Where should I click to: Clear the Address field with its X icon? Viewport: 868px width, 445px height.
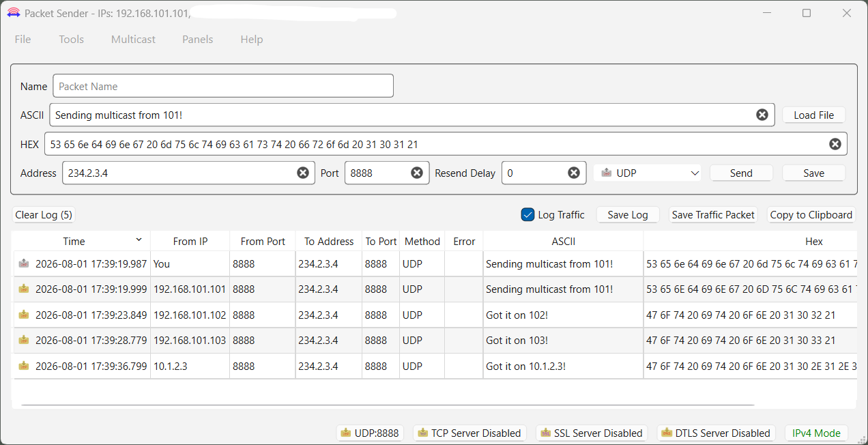(x=303, y=173)
